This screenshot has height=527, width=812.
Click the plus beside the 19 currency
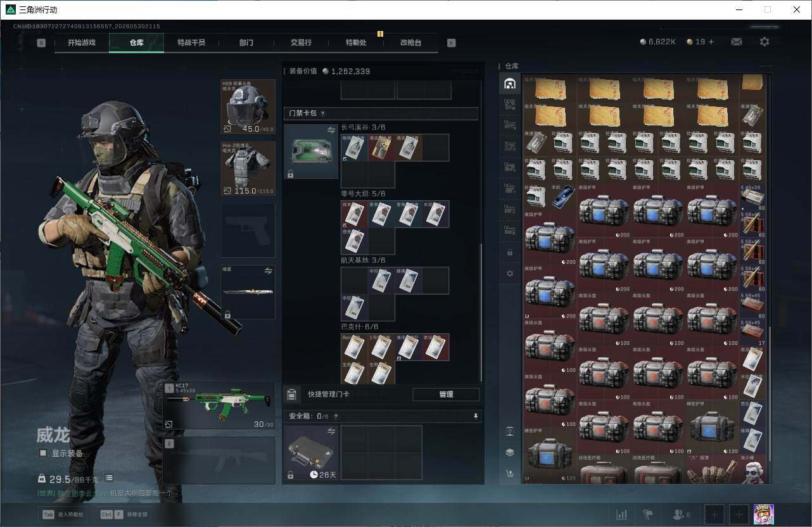point(711,42)
